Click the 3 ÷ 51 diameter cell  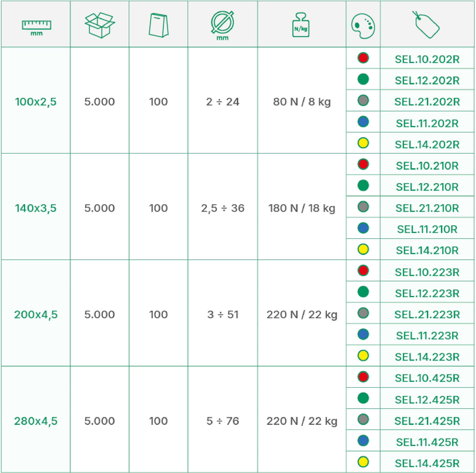[x=223, y=315]
